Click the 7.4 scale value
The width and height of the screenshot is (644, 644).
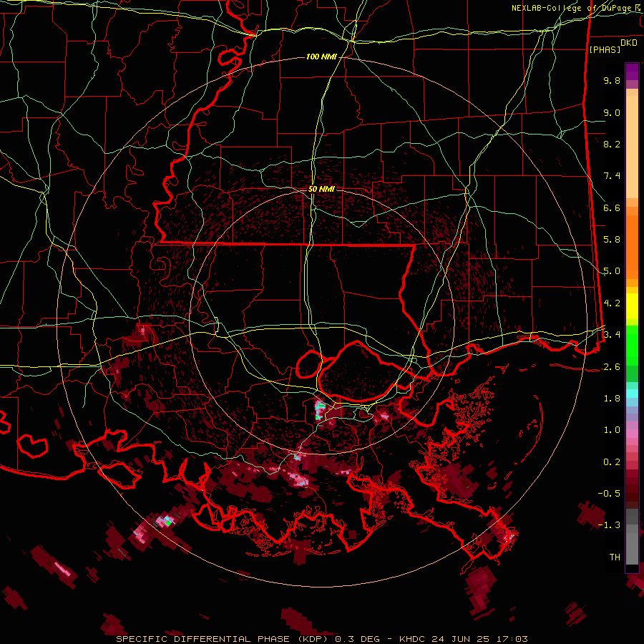click(x=612, y=176)
